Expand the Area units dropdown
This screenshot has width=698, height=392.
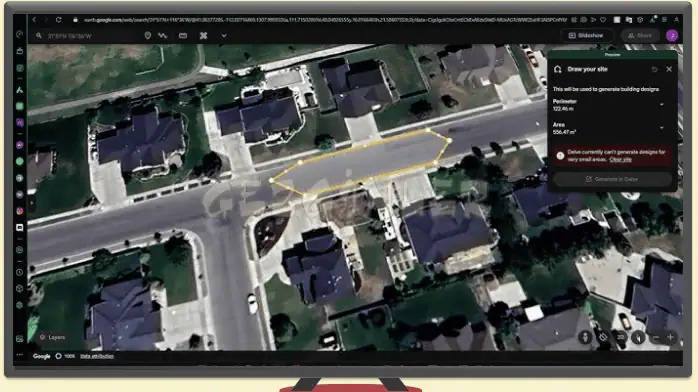[x=662, y=128]
